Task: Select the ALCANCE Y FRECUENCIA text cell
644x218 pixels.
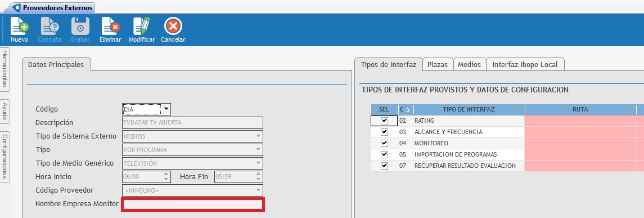Action: click(x=469, y=132)
